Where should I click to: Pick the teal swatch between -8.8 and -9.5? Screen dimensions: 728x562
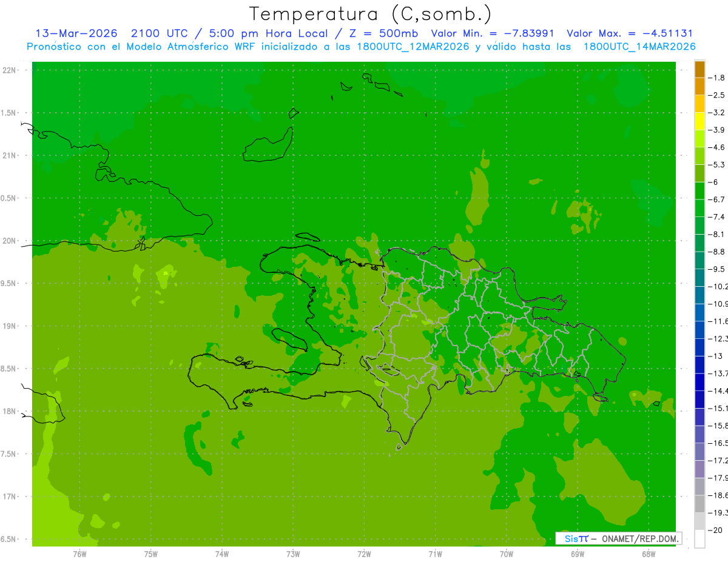coord(699,260)
